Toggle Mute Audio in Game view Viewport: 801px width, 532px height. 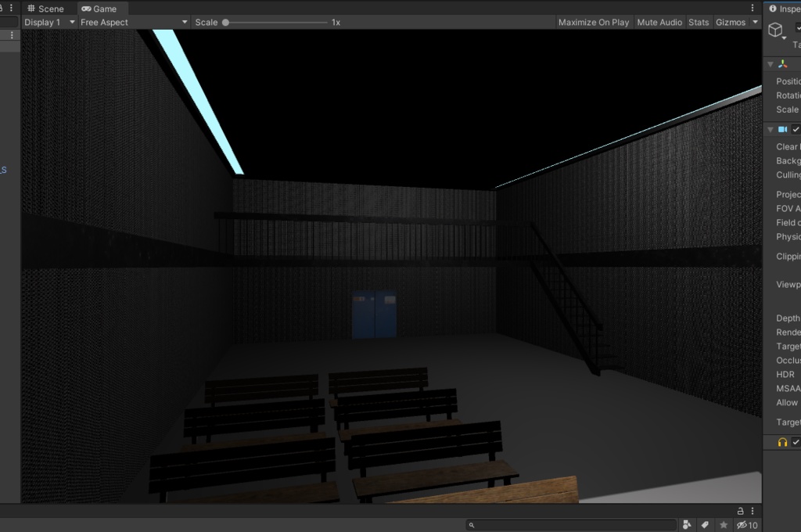(x=659, y=23)
